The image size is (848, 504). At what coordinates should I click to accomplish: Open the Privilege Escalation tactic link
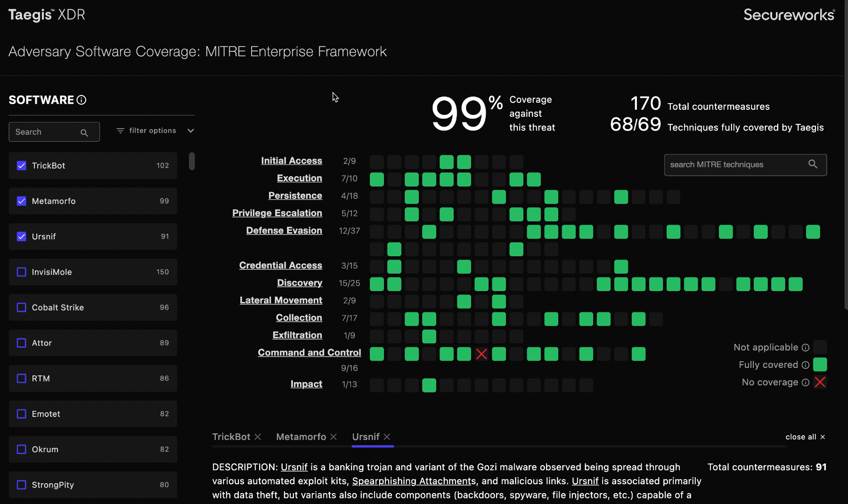[x=277, y=213]
